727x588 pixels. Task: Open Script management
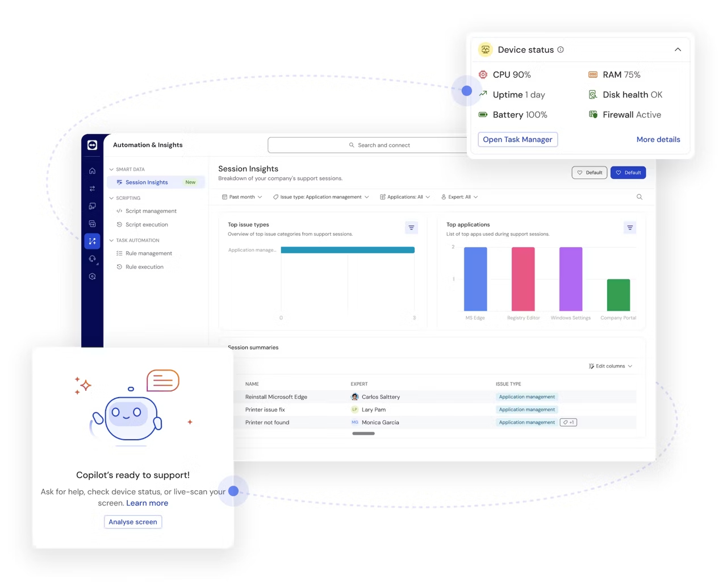click(147, 211)
